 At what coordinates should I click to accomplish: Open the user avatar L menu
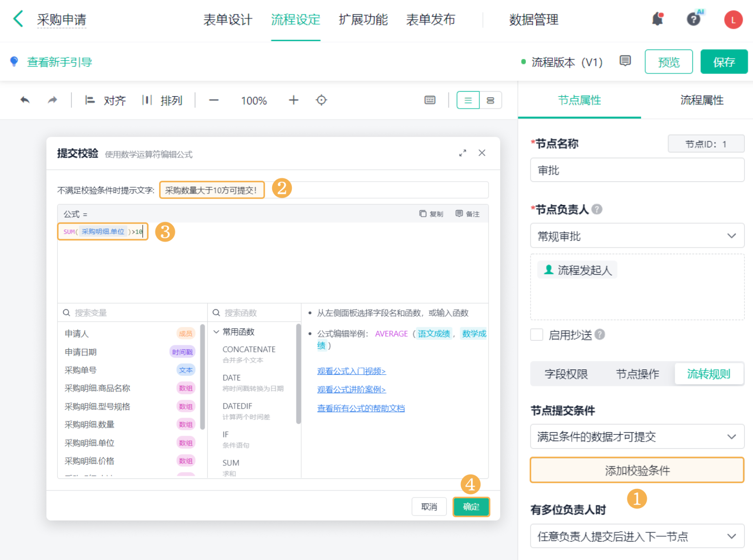pyautogui.click(x=733, y=20)
